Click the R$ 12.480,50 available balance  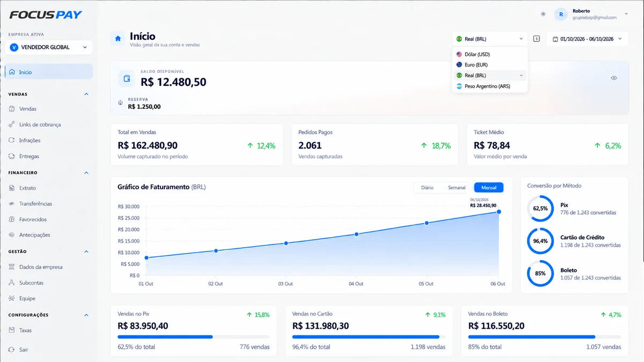(173, 82)
